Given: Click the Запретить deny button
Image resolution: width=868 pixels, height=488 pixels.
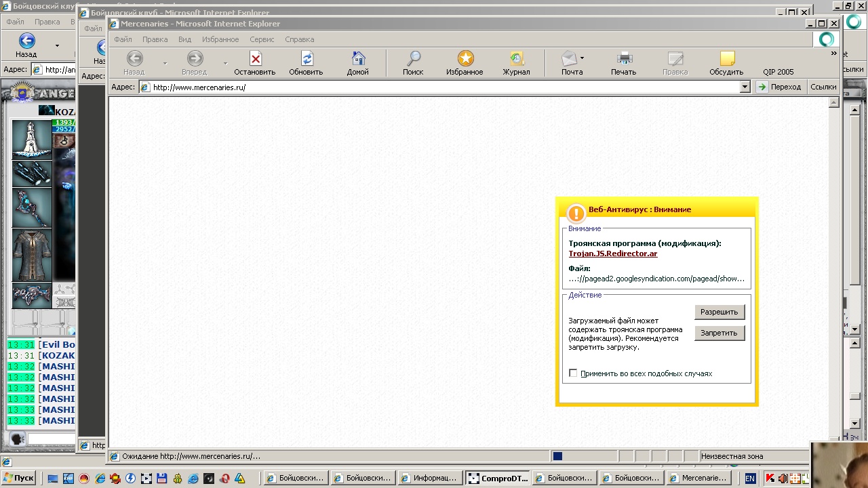Looking at the screenshot, I should [x=719, y=333].
